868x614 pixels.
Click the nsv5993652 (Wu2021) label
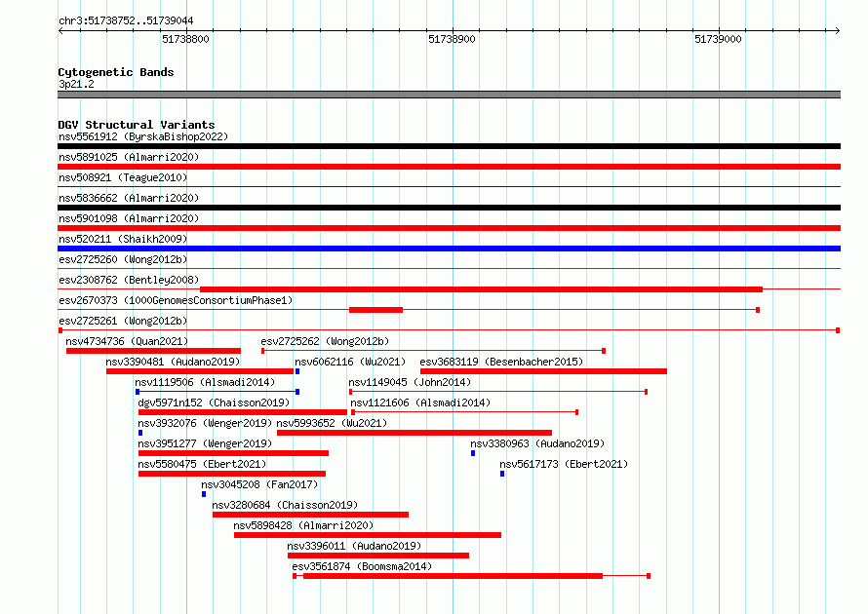(x=333, y=423)
